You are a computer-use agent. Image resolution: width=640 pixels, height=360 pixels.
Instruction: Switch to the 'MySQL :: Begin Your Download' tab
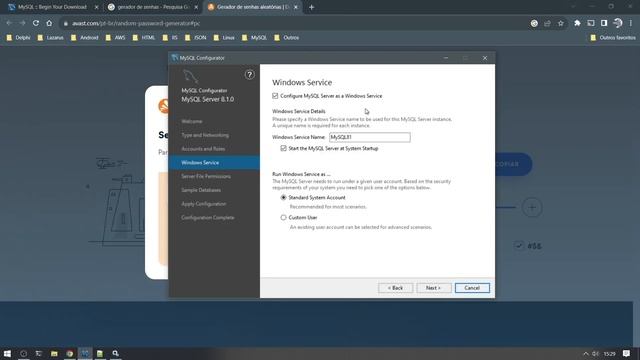(52, 7)
